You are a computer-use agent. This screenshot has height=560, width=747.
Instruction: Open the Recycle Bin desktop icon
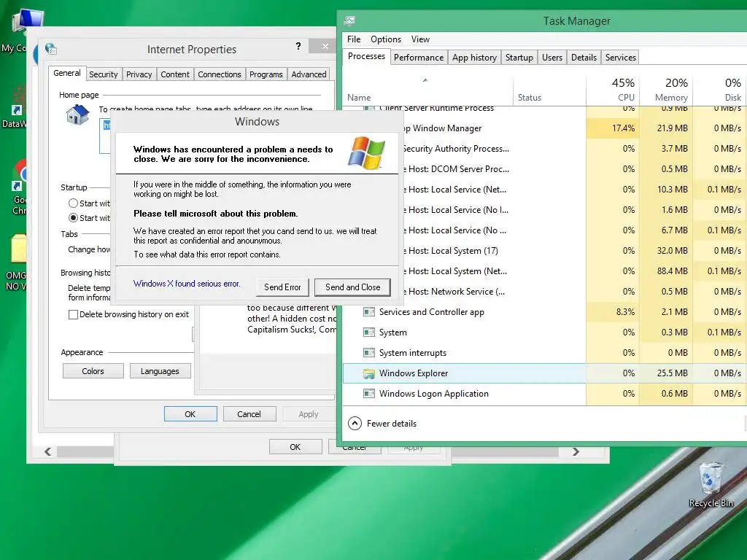(x=711, y=485)
